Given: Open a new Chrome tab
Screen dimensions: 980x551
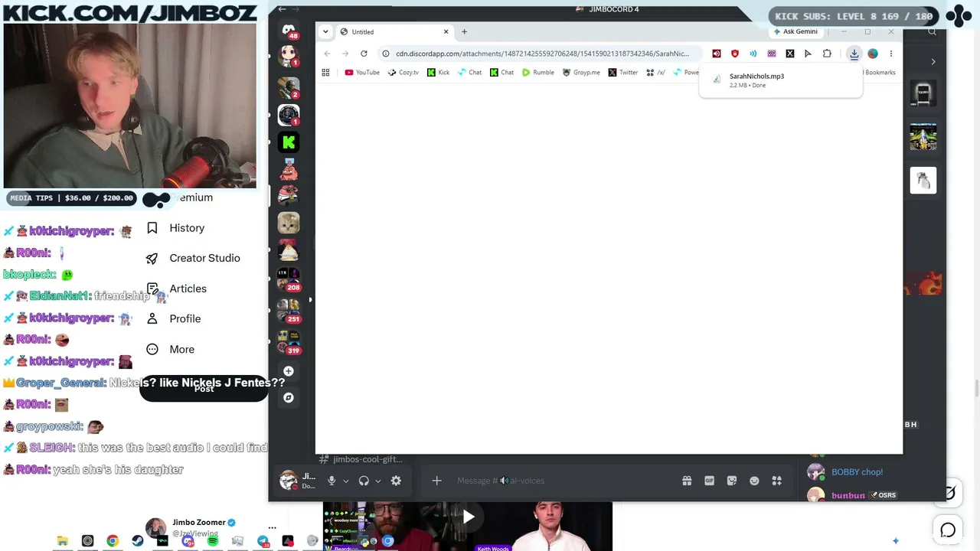Looking at the screenshot, I should coord(464,32).
